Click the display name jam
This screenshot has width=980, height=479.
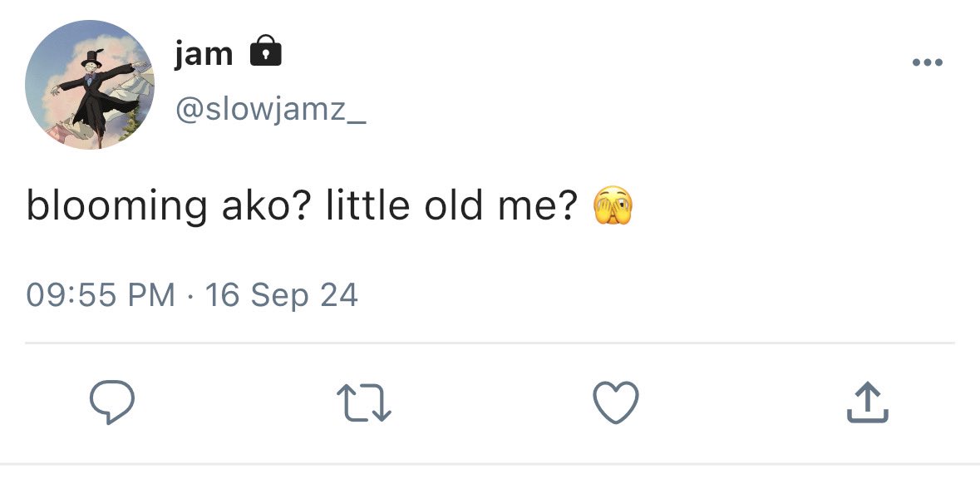pos(204,52)
